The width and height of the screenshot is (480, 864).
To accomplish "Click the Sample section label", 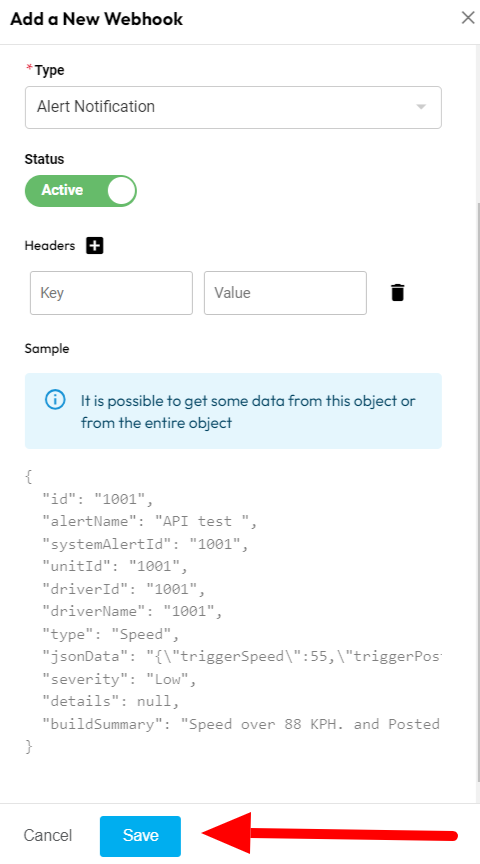I will [47, 349].
